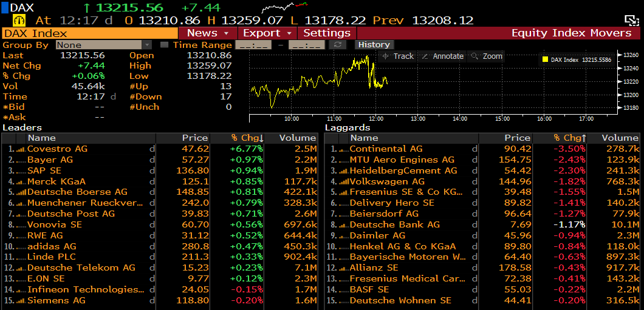Click the mini sparkline chart in header
The image size is (644, 310).
[x=284, y=7]
